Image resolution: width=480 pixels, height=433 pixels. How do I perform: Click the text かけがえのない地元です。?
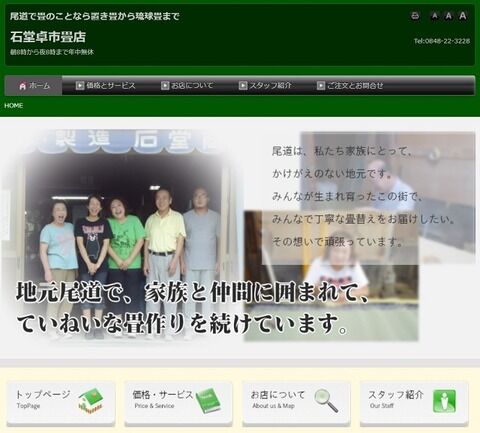click(x=331, y=174)
